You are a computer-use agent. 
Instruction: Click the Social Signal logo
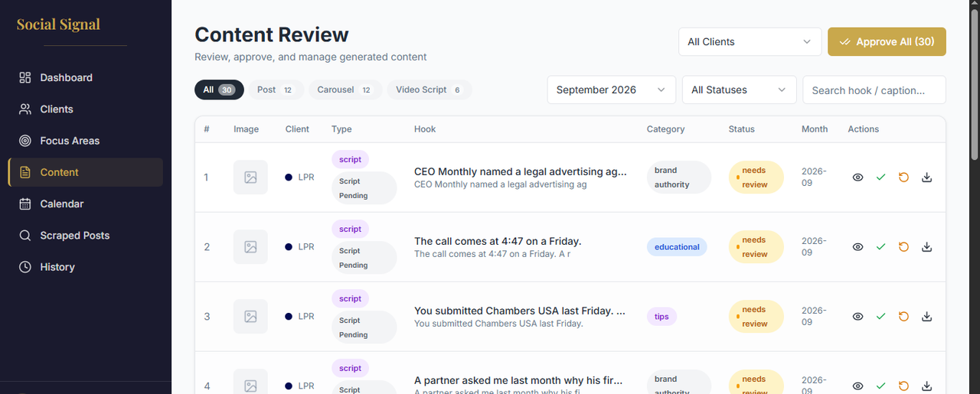coord(58,24)
